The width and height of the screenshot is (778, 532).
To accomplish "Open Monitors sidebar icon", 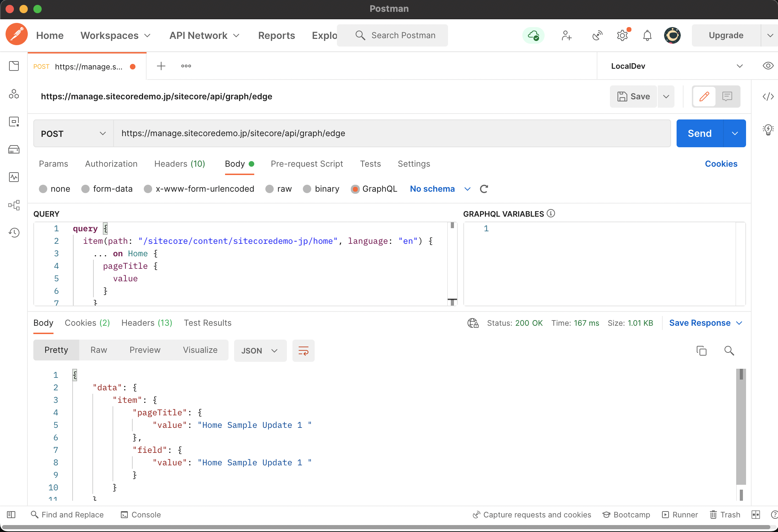I will 14,177.
